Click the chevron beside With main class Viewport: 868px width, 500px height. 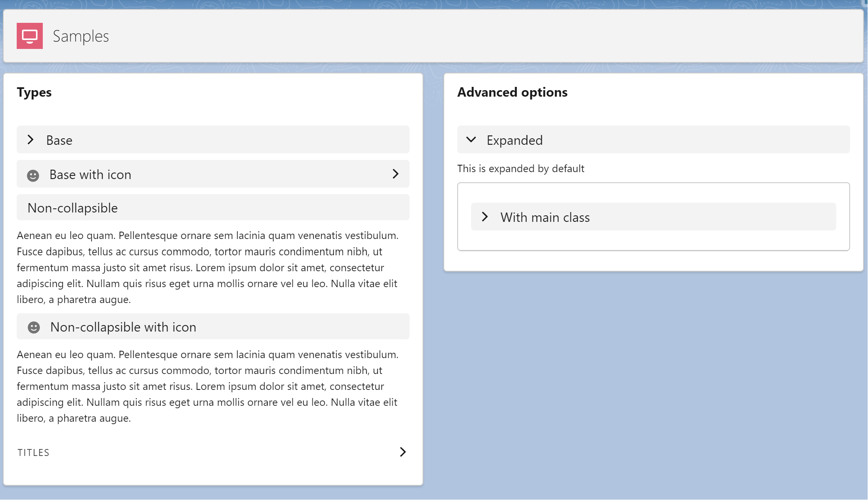tap(485, 217)
